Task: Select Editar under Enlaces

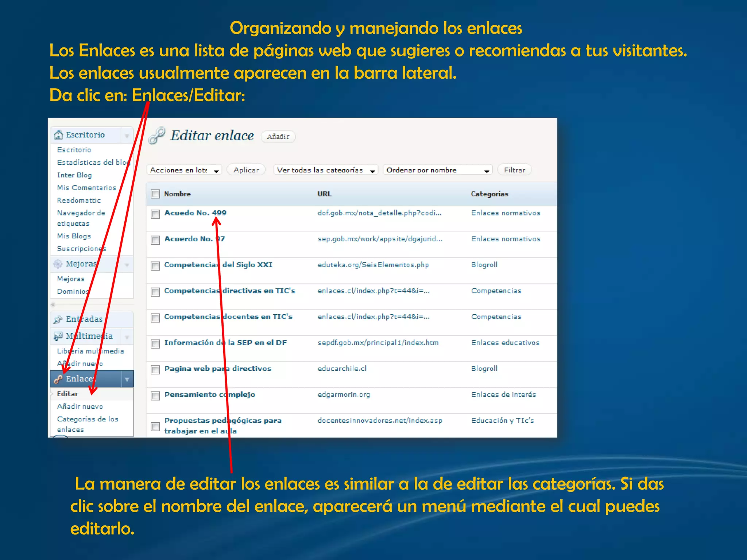Action: click(67, 394)
